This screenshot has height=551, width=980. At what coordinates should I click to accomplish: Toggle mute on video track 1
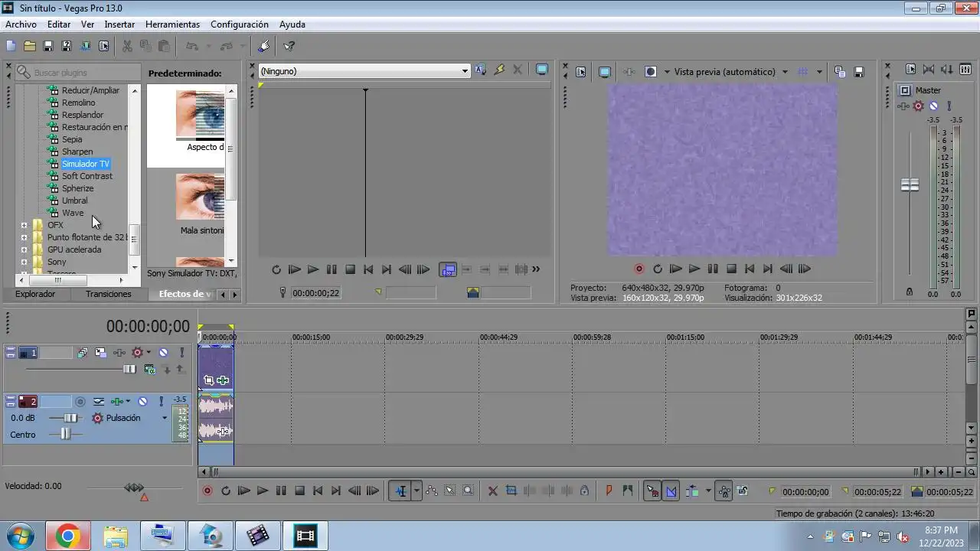coord(163,353)
